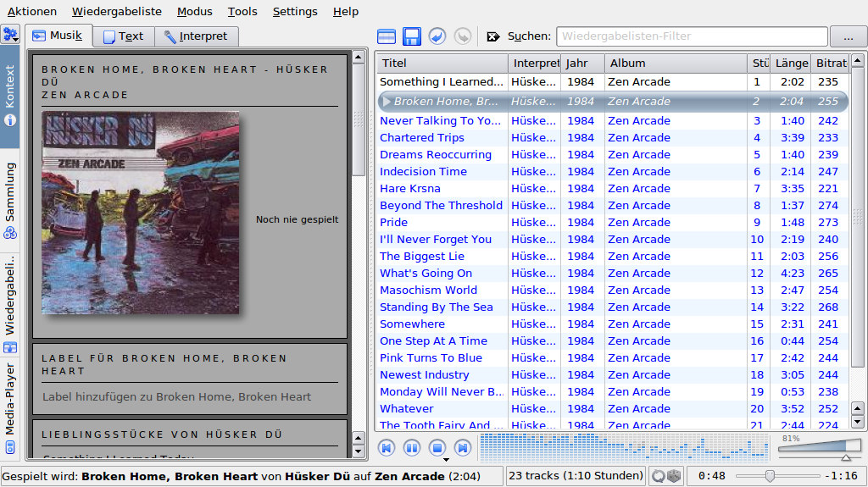Open the Media-Player sidebar tab
Viewport: 868px width, 487px height.
pos(10,408)
